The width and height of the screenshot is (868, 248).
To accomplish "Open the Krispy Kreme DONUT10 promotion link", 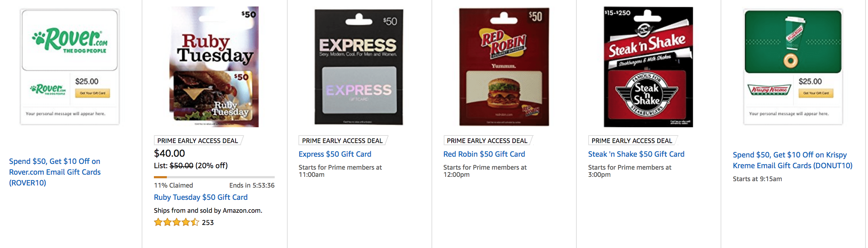I will pos(792,160).
